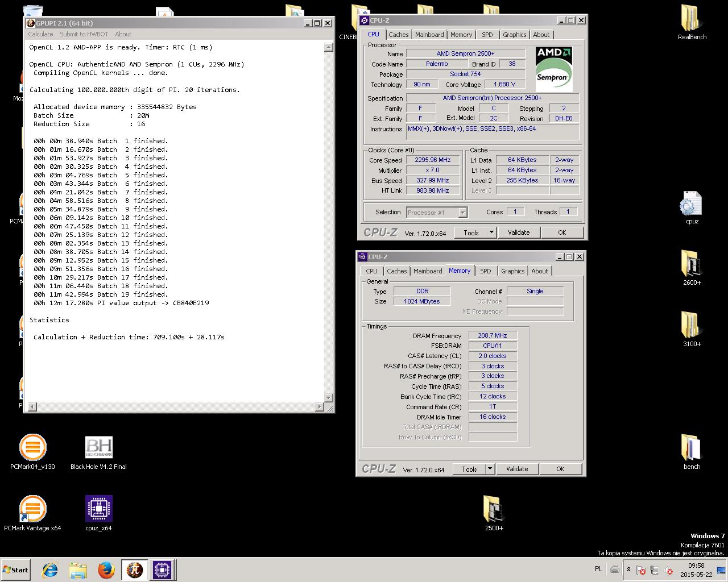Click Tools button in lower CPU-Z
The width and height of the screenshot is (728, 582).
click(x=469, y=469)
